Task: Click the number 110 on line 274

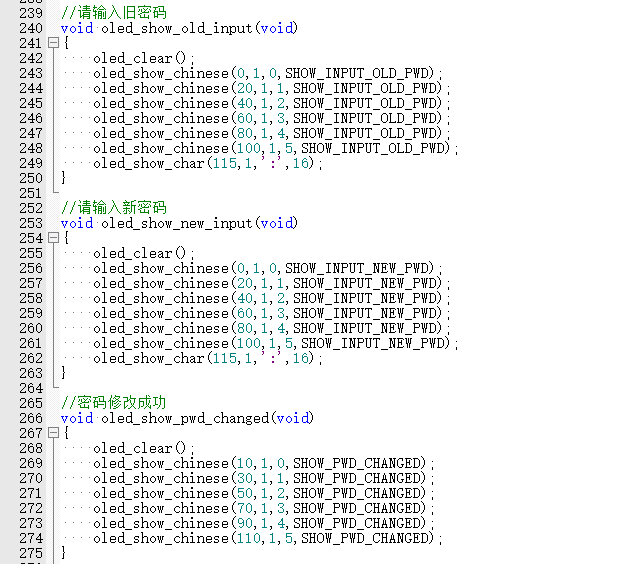Action: (x=249, y=538)
